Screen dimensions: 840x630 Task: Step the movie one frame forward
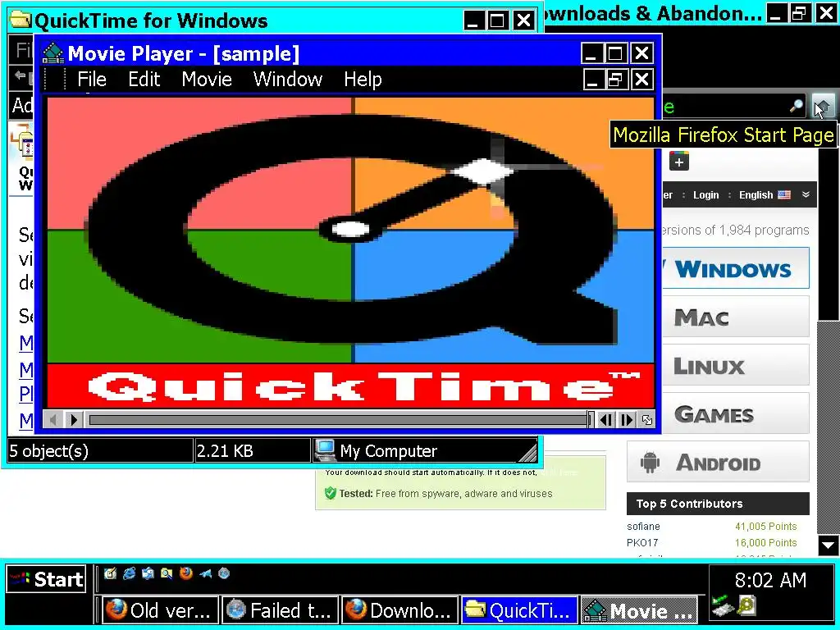pyautogui.click(x=627, y=420)
